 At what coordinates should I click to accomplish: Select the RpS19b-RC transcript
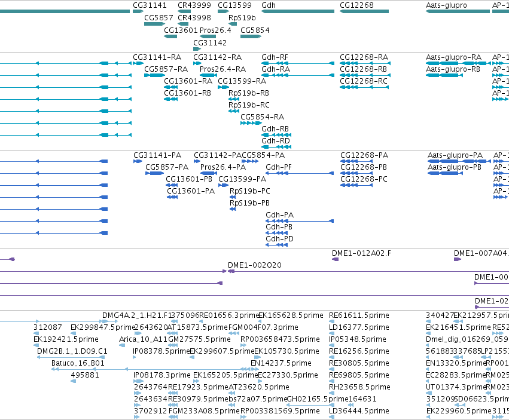[x=234, y=111]
